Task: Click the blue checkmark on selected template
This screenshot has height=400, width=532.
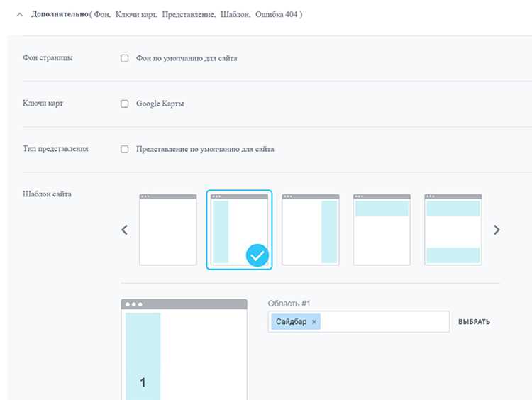Action: pyautogui.click(x=257, y=255)
